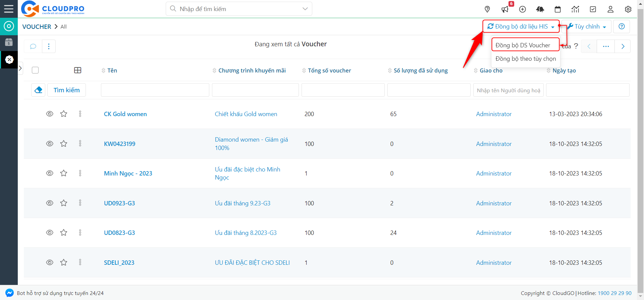Open the hamburger main menu
The image size is (644, 300).
click(9, 9)
